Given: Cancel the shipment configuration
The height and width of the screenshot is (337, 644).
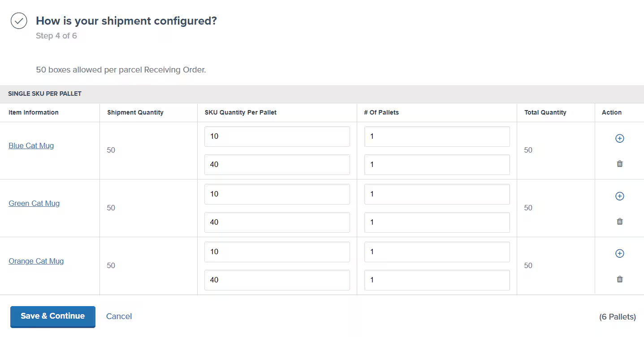Looking at the screenshot, I should point(119,316).
